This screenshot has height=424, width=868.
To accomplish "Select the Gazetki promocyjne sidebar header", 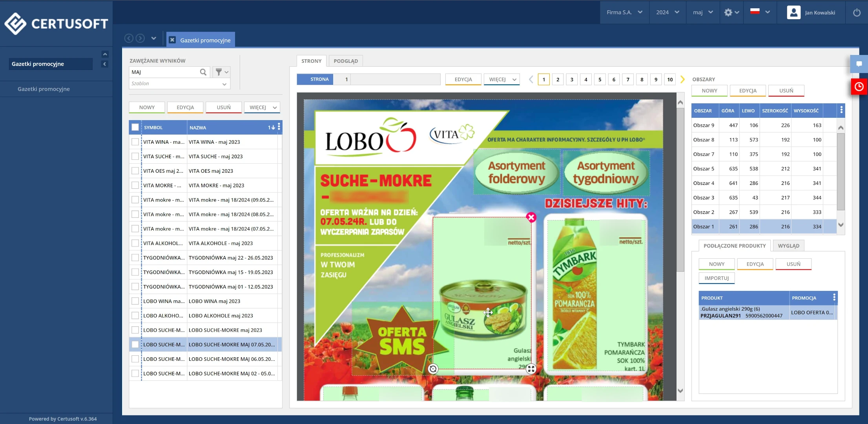I will pyautogui.click(x=51, y=64).
